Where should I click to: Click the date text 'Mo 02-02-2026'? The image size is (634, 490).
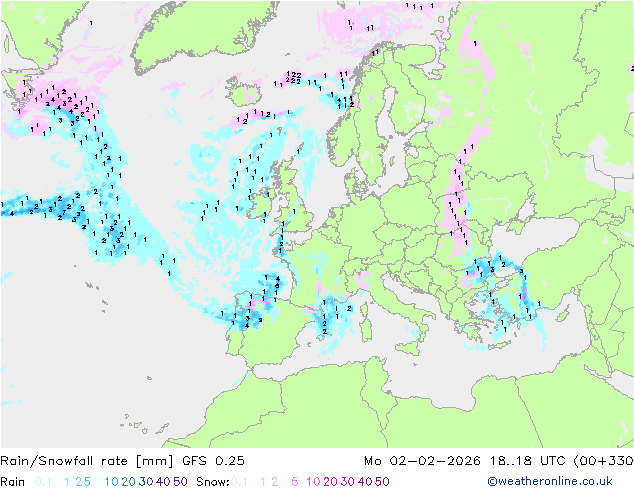click(422, 461)
